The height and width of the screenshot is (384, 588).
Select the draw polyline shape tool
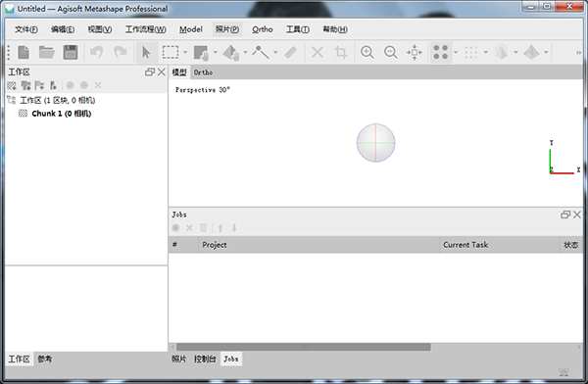[x=261, y=52]
